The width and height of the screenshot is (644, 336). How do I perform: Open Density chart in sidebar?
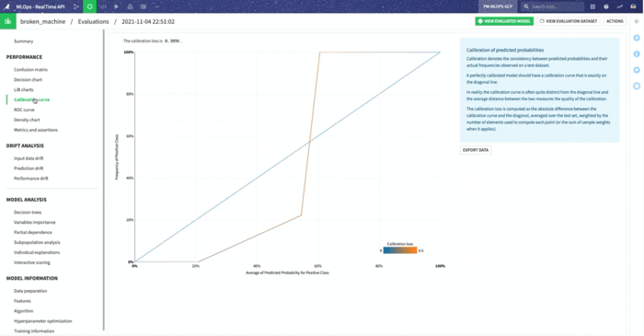tap(27, 120)
